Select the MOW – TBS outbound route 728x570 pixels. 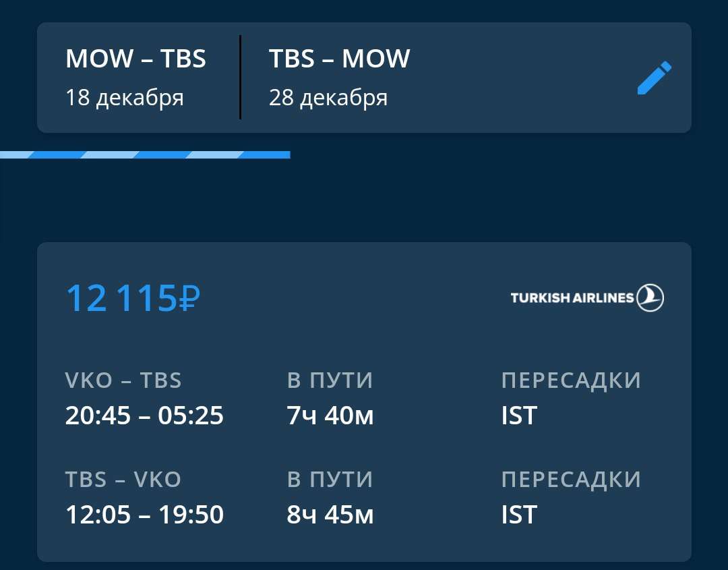[x=135, y=59]
